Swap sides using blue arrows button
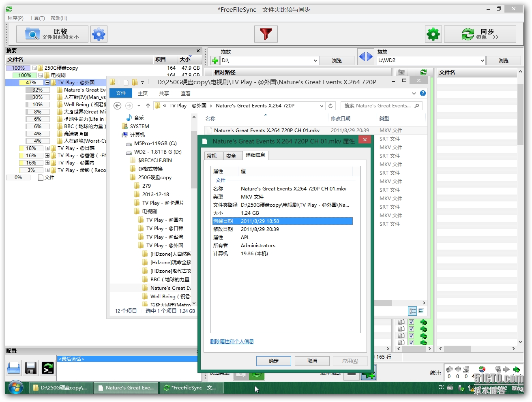This screenshot has width=532, height=402. pos(366,56)
